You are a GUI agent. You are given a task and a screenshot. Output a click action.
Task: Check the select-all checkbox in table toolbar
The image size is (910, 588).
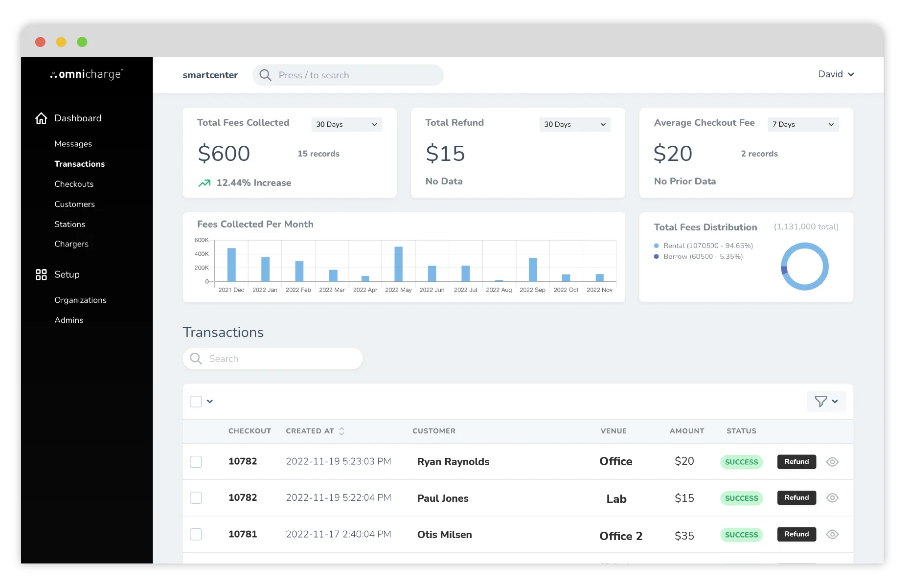(x=196, y=402)
